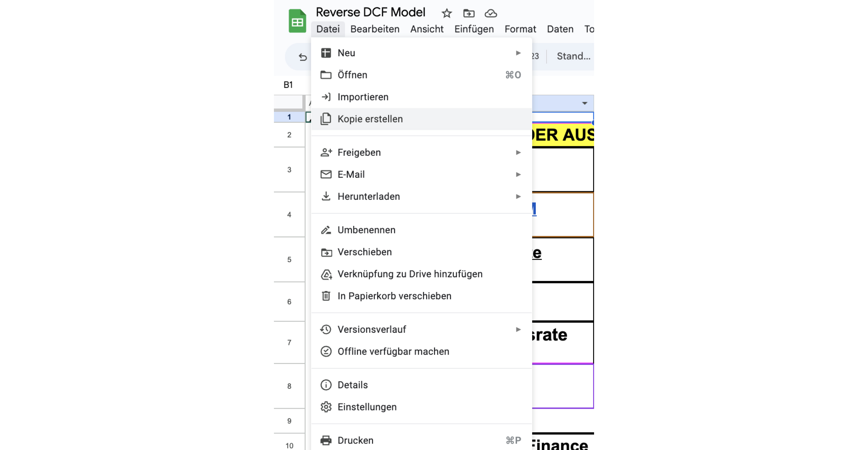
Task: Open the dropdown arrow inside cell B1
Action: 584,103
